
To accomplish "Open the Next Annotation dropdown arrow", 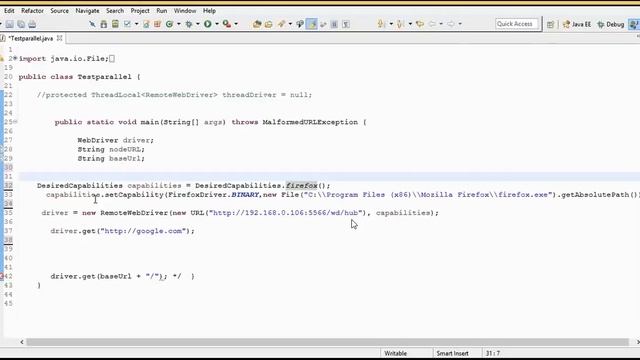I will (391, 24).
